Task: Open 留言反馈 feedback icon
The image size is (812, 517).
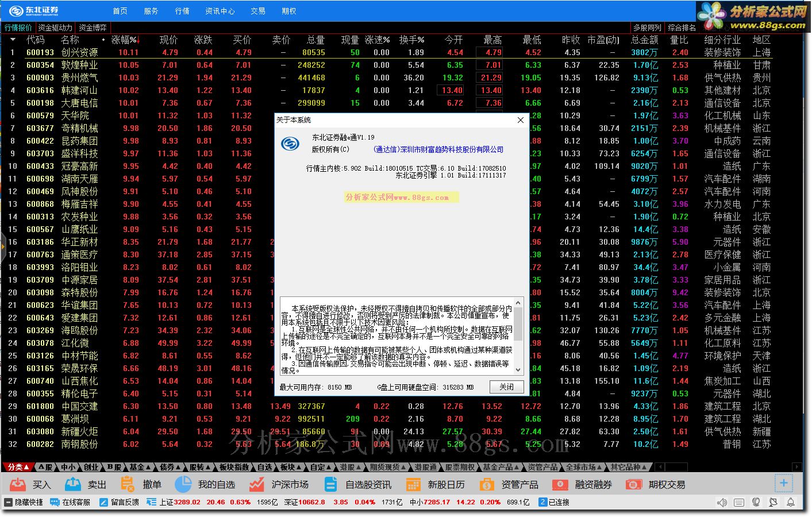Action: [103, 502]
